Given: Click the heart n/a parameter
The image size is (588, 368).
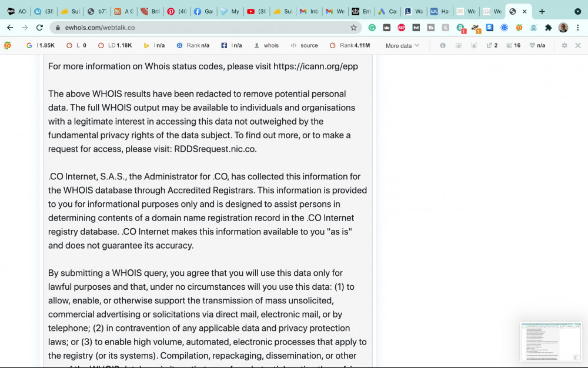Looking at the screenshot, I should click(x=537, y=45).
